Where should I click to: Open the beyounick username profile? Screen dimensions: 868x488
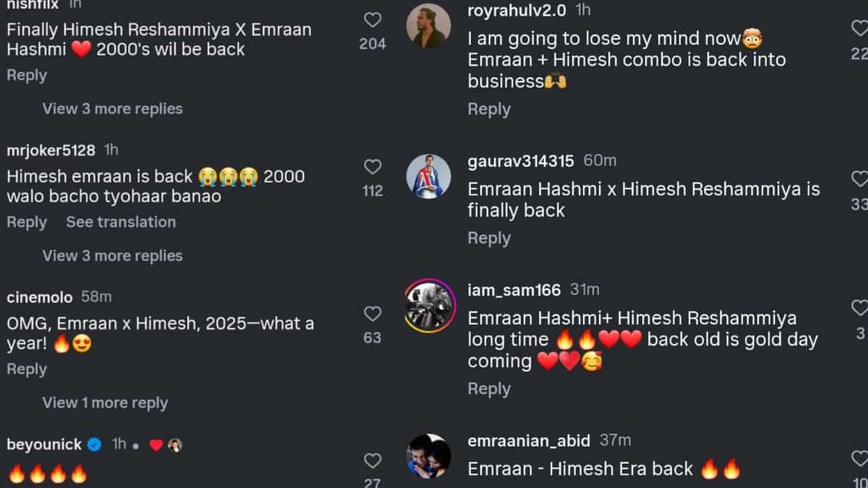[x=44, y=445]
